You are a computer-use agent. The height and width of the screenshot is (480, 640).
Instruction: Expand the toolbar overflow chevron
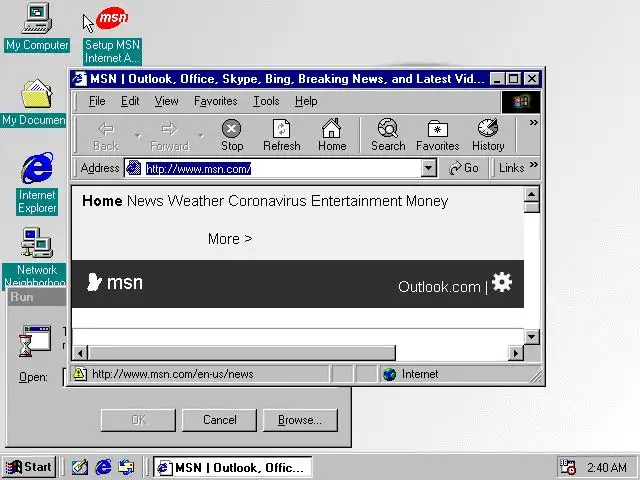[x=533, y=122]
